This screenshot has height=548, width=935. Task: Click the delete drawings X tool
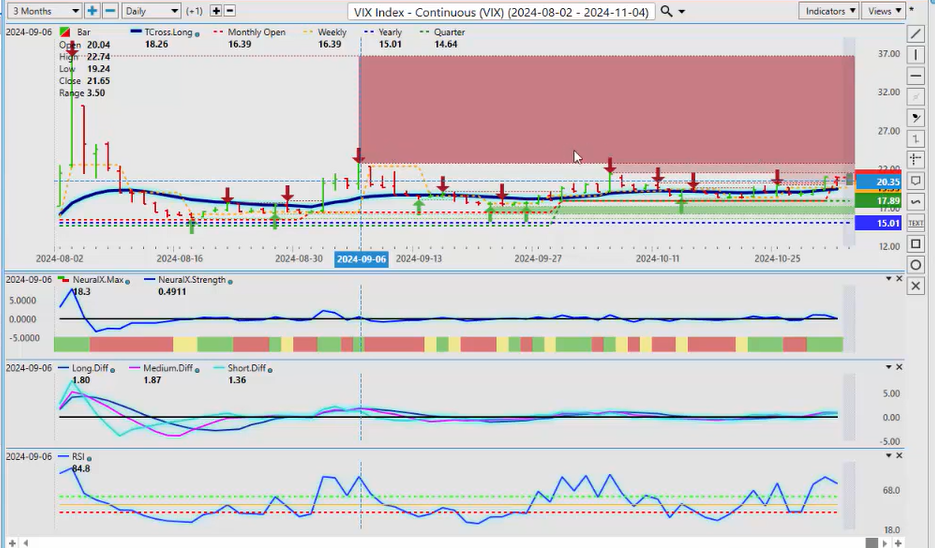pos(915,286)
